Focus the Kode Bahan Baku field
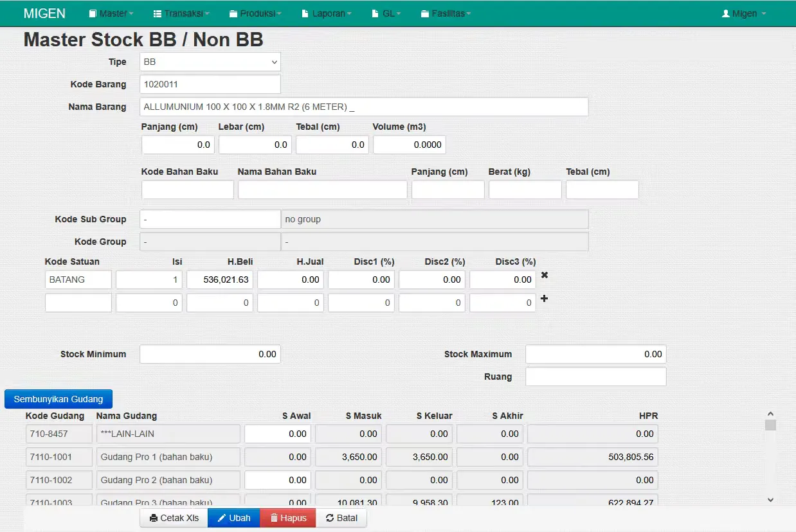796x532 pixels. pyautogui.click(x=188, y=190)
